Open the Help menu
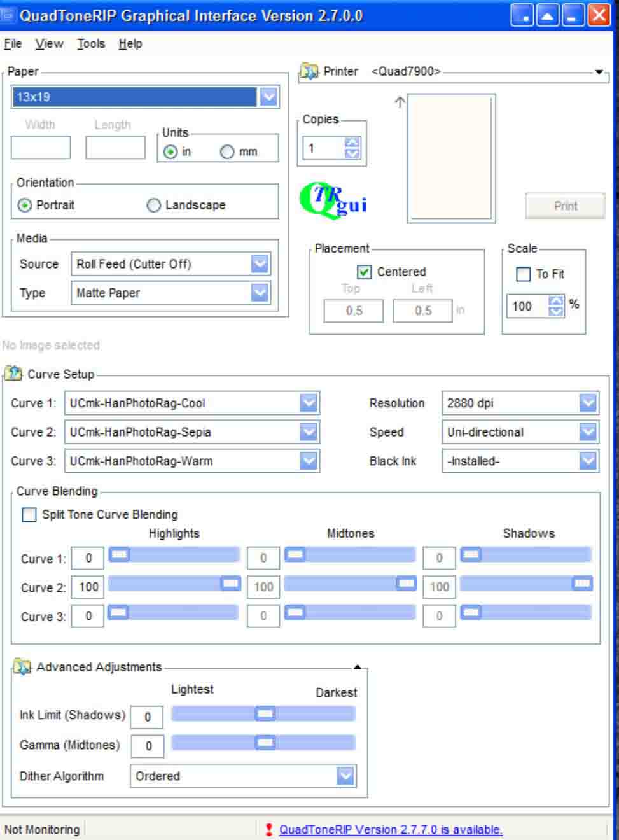This screenshot has height=840, width=619. coord(130,44)
